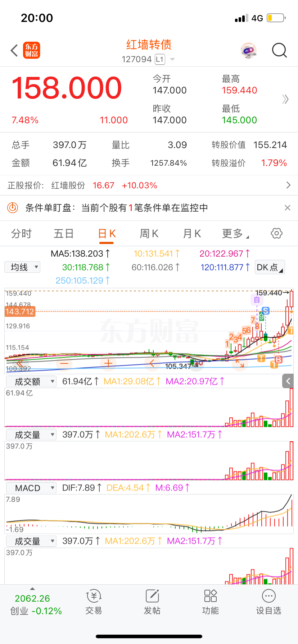
Task: Tap the double-left pan chart icon
Action: [20, 363]
